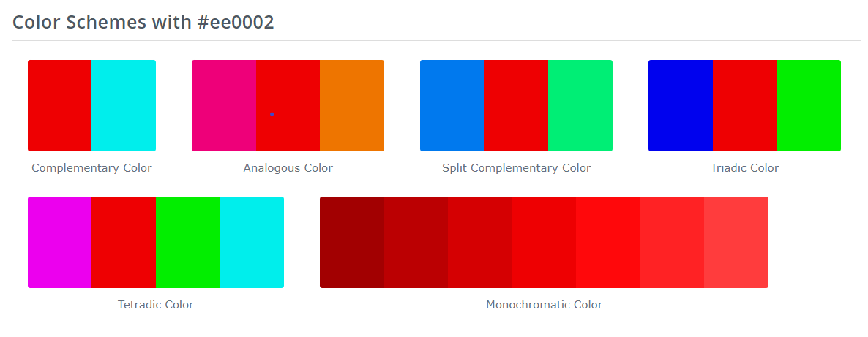Pick the lightest red Monochromatic swatch
Screen dimensions: 868x337
pos(736,243)
